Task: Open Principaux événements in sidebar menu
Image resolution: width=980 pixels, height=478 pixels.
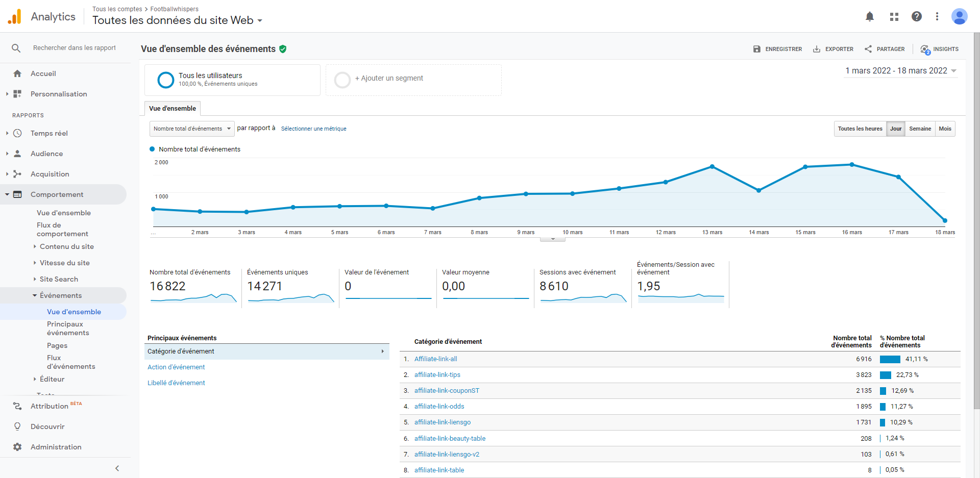Action: tap(68, 329)
